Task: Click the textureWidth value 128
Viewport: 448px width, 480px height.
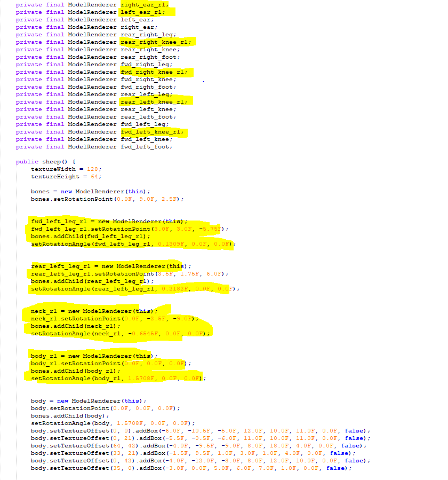Action: (93, 169)
